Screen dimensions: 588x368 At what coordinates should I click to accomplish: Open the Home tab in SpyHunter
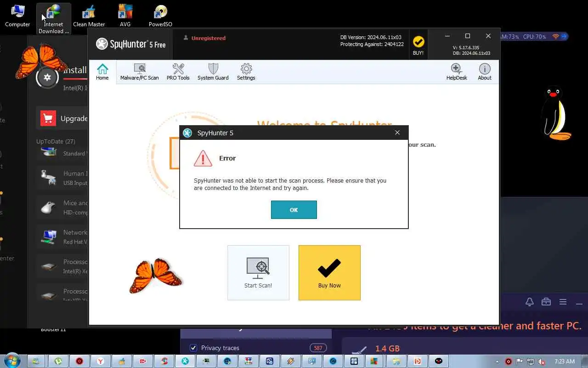click(x=102, y=72)
